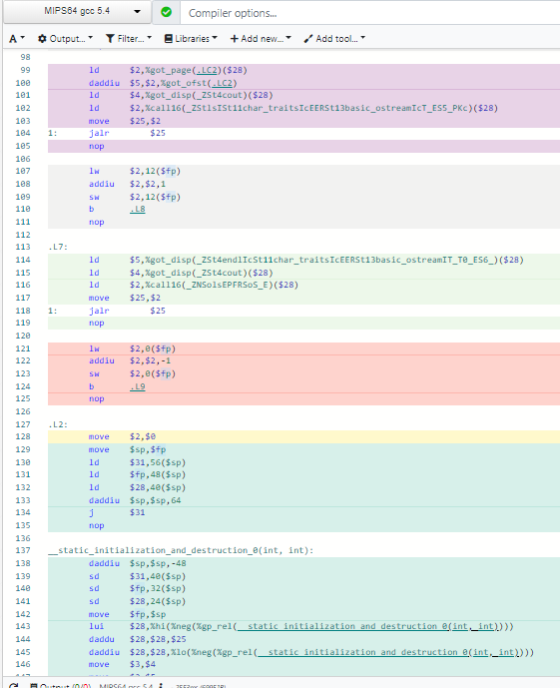Open the Add tool dropdown
The image size is (560, 688).
(x=334, y=39)
